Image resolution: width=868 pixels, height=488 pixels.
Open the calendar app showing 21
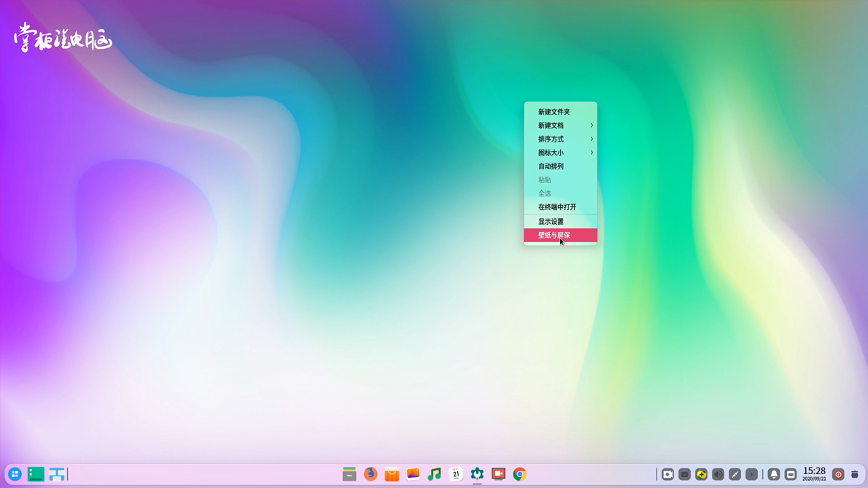[x=456, y=474]
